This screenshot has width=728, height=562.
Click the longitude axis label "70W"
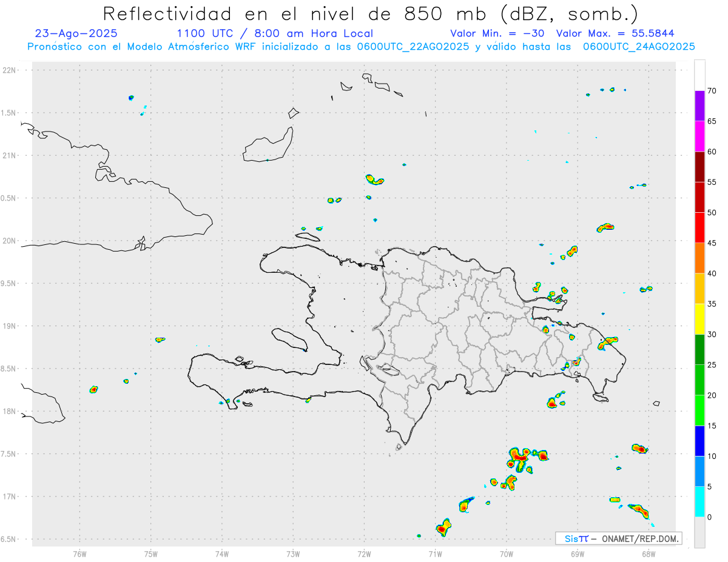[x=507, y=554]
